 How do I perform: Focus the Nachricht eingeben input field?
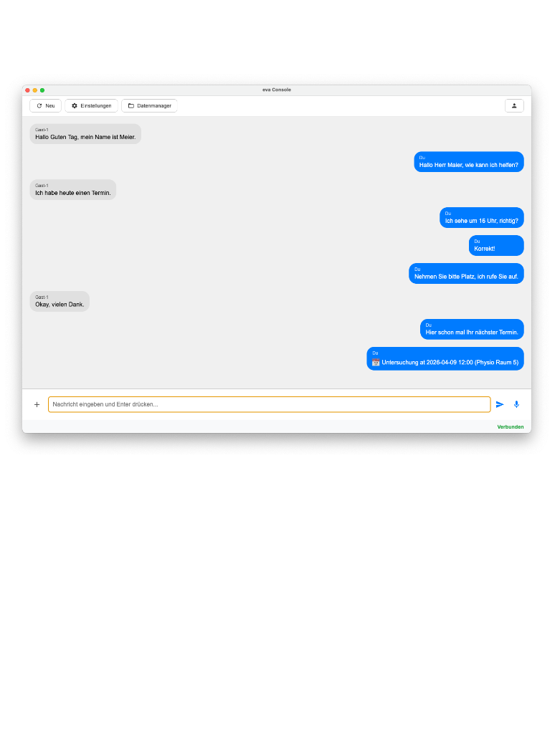(x=269, y=404)
